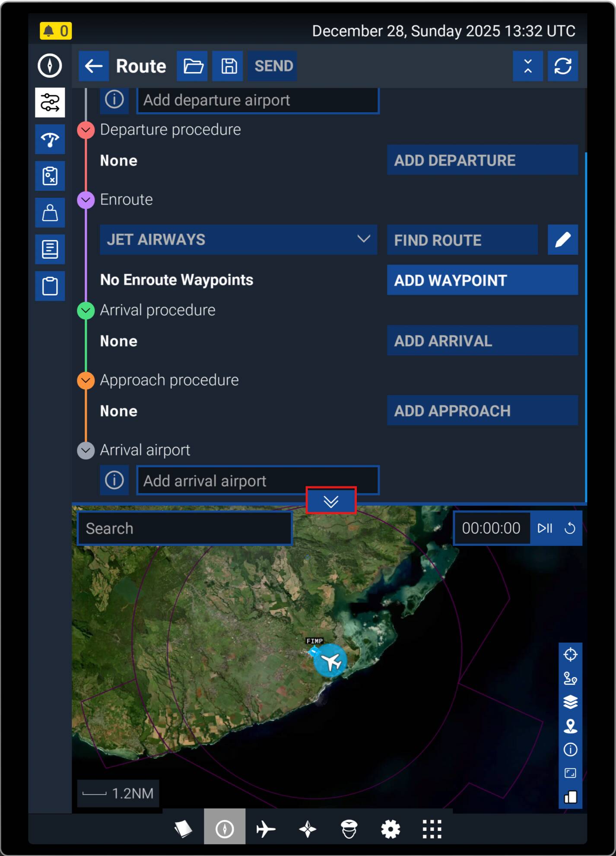616x856 pixels.
Task: Open the map layers icon
Action: pos(570,702)
